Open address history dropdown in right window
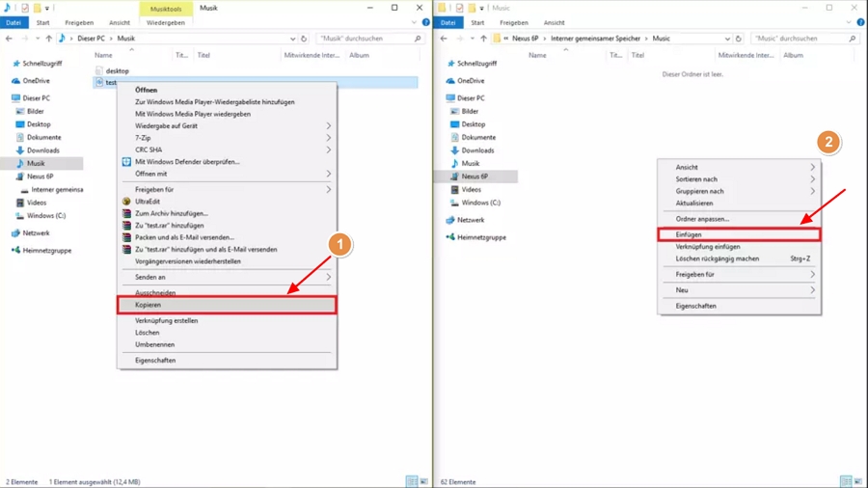The height and width of the screenshot is (488, 868). point(727,39)
